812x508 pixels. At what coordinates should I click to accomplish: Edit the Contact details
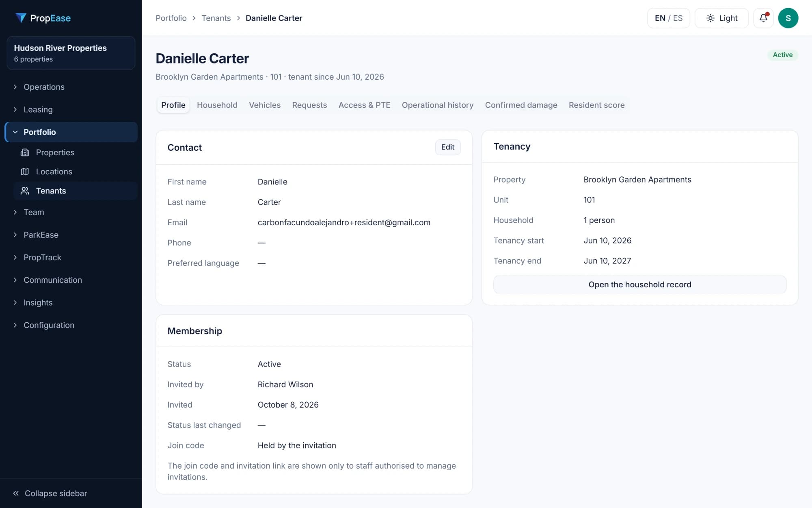(448, 147)
